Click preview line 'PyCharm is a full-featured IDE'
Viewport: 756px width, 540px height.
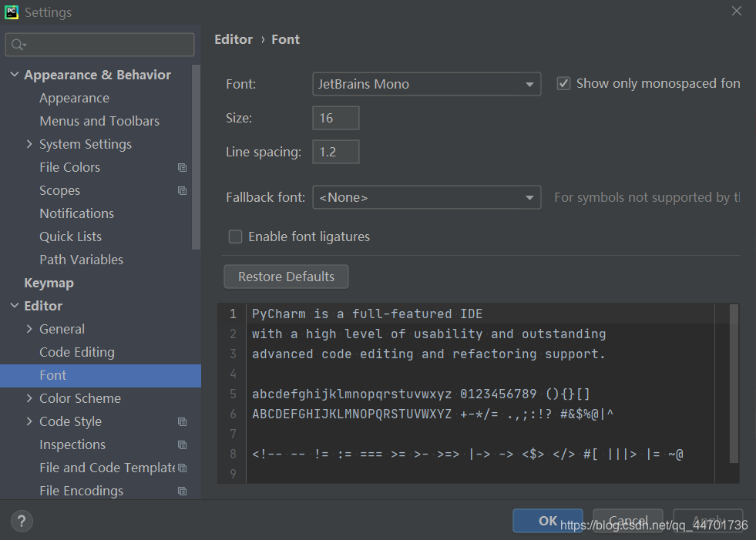point(367,314)
